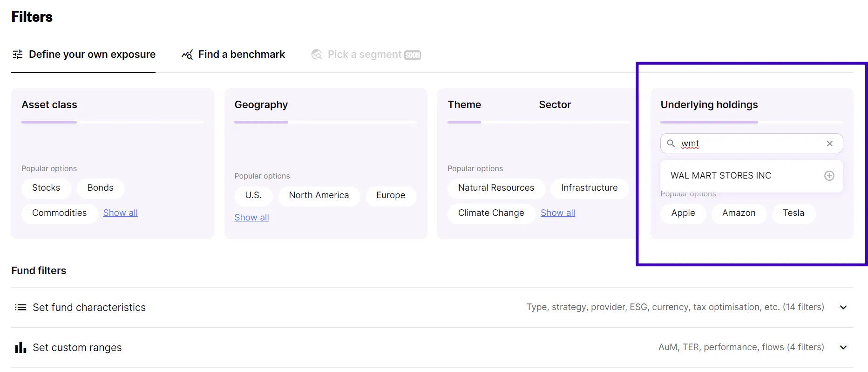Toggle the Stocks asset class chip
The image size is (868, 372).
(x=46, y=188)
